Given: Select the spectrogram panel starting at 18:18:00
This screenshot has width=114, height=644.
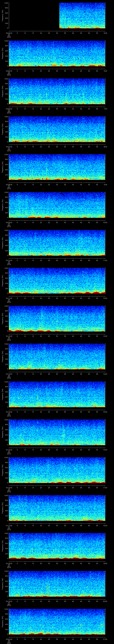Looking at the screenshot, I should pos(57,546).
